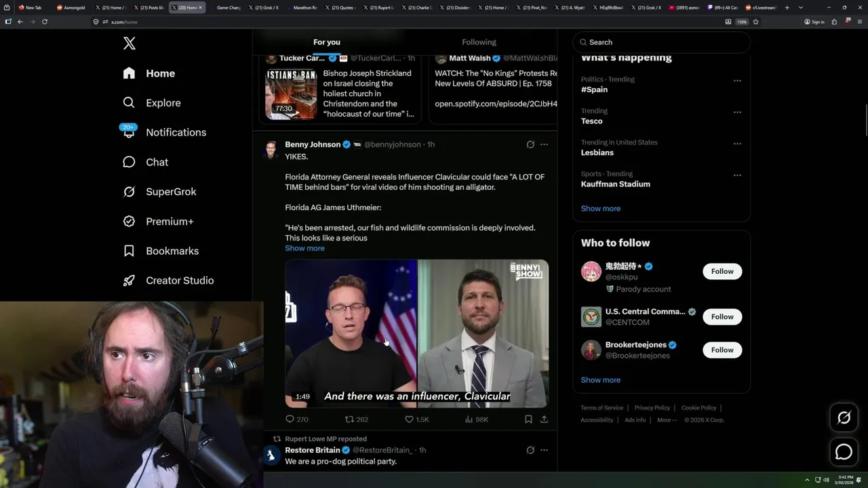The width and height of the screenshot is (868, 488).
Task: Open SuperGrok in sidebar
Action: 160,192
